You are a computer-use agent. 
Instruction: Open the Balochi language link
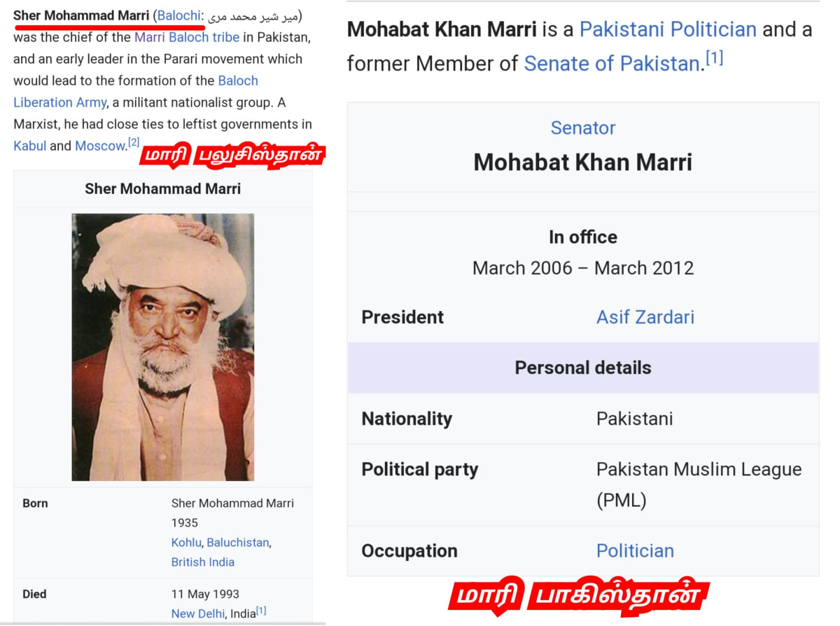click(178, 15)
